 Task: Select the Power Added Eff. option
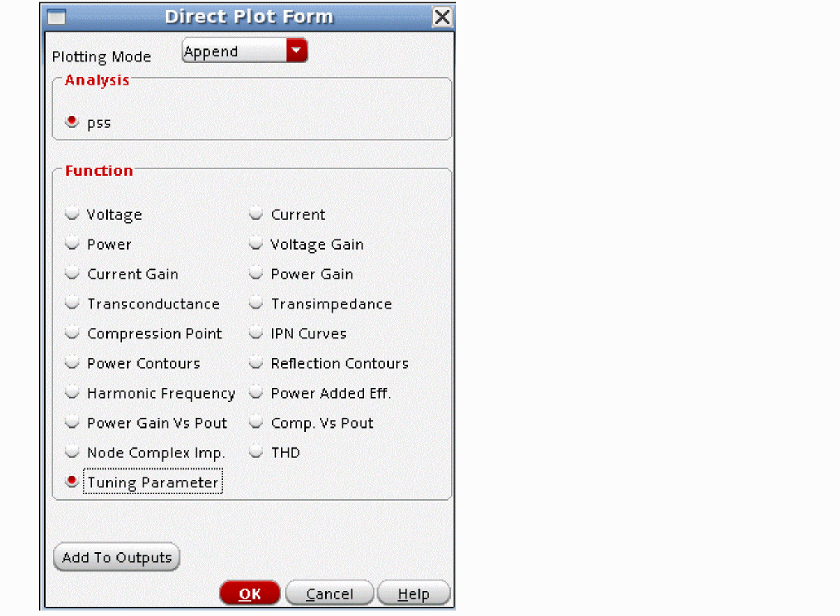(x=256, y=393)
